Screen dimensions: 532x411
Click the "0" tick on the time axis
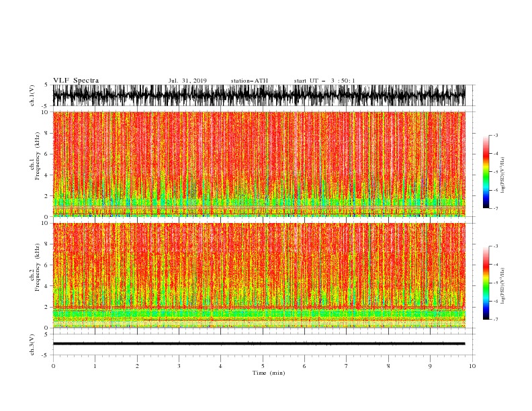pyautogui.click(x=53, y=366)
